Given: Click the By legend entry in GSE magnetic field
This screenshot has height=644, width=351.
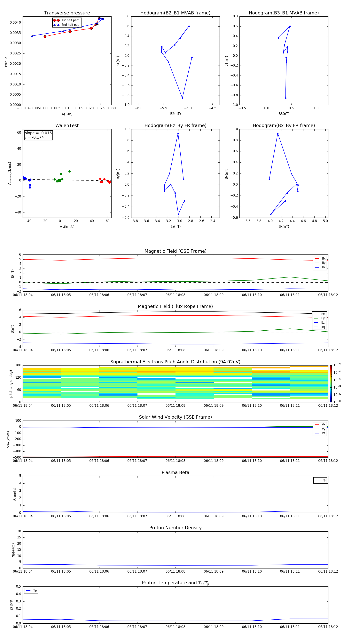Looking at the screenshot, I should click(320, 263).
